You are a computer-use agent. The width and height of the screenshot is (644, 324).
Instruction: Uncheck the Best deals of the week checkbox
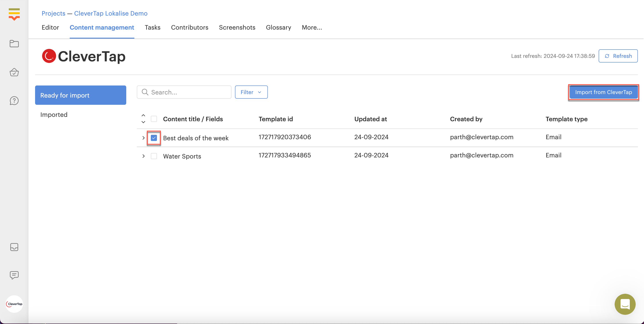[x=154, y=138]
